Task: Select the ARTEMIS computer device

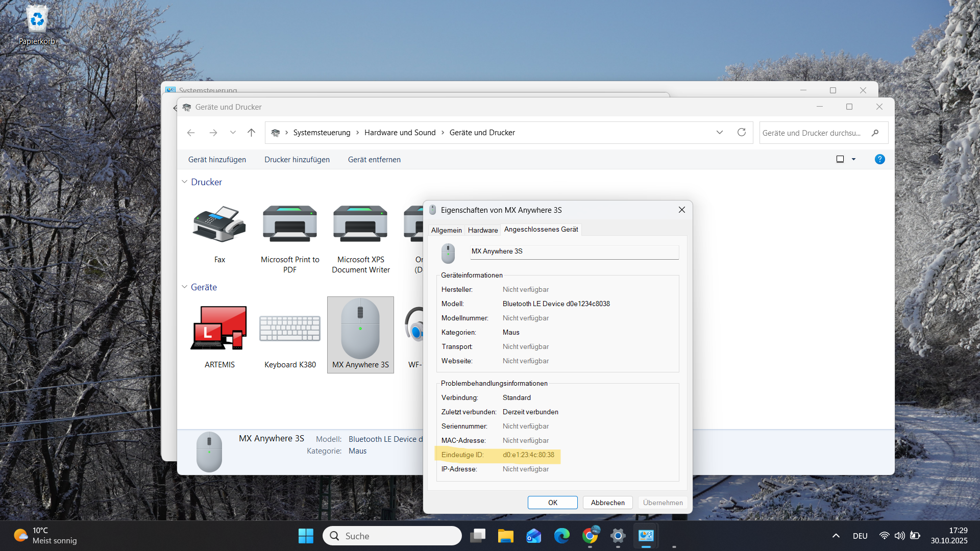Action: coord(219,329)
